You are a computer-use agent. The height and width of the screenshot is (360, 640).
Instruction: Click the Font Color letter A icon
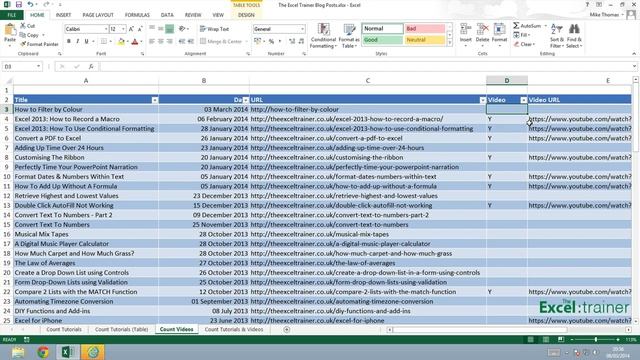point(135,41)
